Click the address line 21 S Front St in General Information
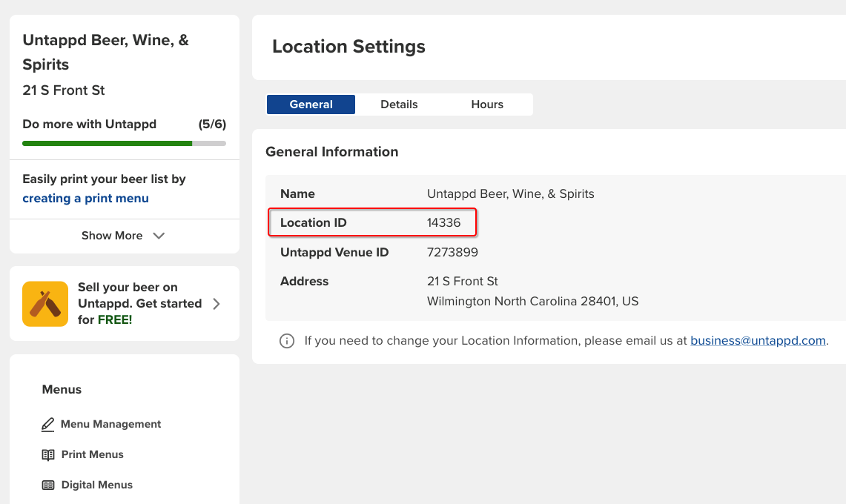The width and height of the screenshot is (846, 504). click(463, 282)
